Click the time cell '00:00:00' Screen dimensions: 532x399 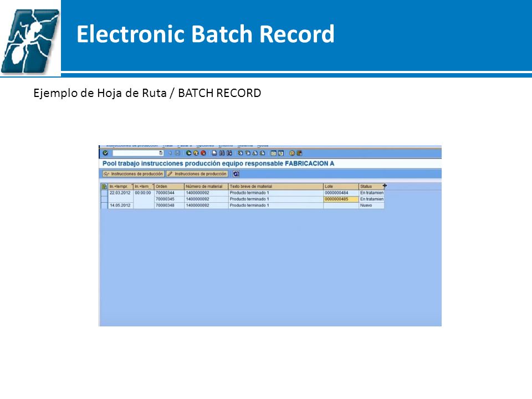tap(143, 193)
